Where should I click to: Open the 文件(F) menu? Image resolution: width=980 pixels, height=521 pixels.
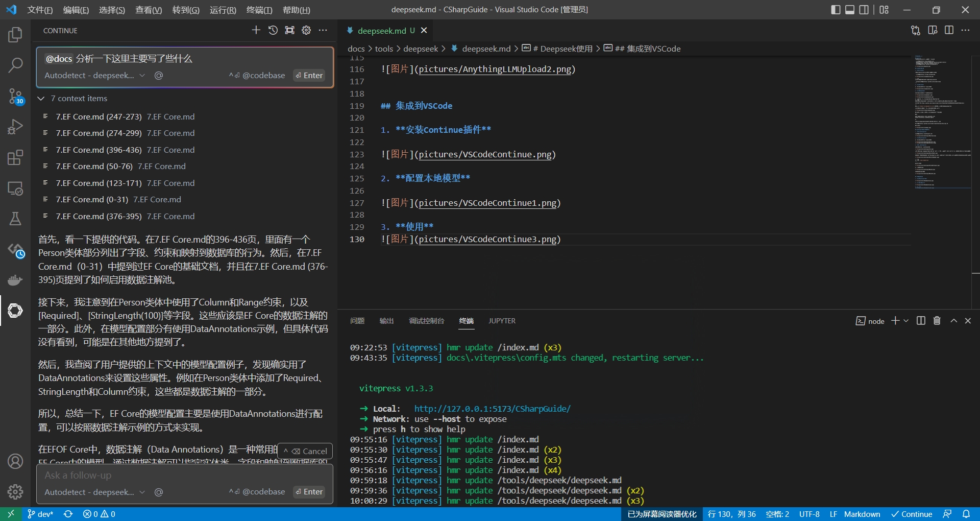point(40,10)
